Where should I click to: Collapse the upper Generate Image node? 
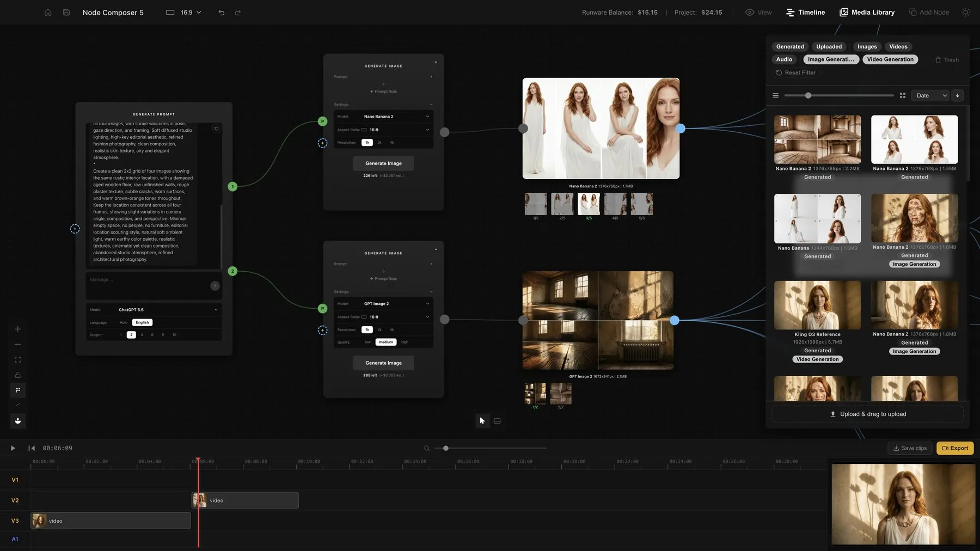click(436, 62)
